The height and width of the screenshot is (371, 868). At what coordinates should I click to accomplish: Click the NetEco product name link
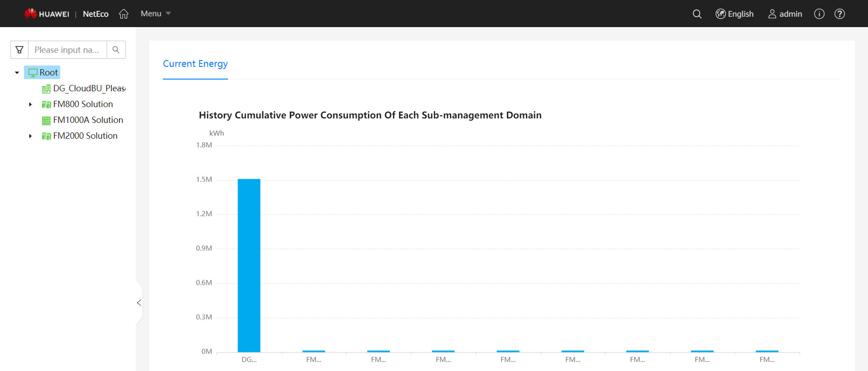click(95, 14)
